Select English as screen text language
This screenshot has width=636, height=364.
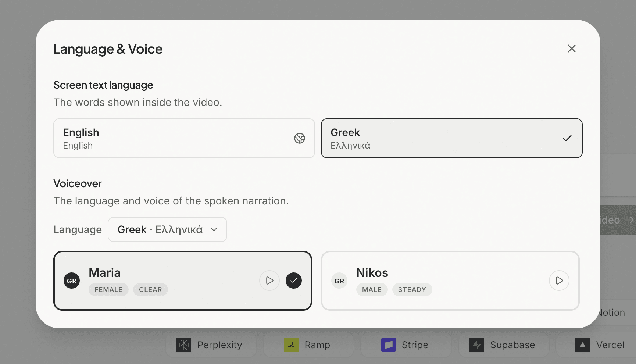point(184,138)
